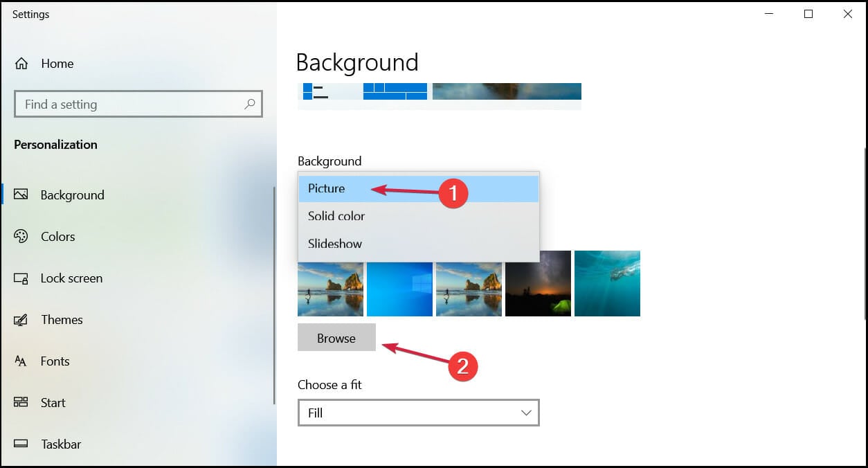The width and height of the screenshot is (868, 468).
Task: Select the Solid color option
Action: pos(419,216)
